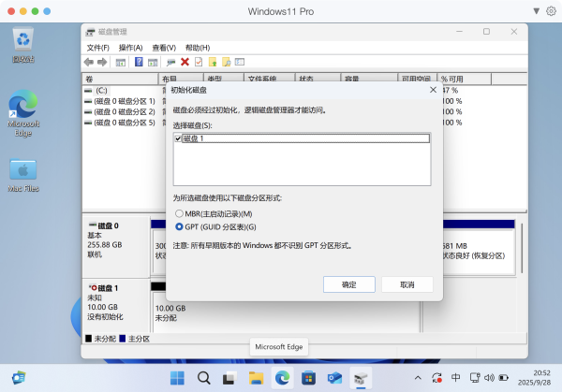This screenshot has height=392, width=562.
Task: Open File Explorer from the taskbar
Action: (x=255, y=378)
